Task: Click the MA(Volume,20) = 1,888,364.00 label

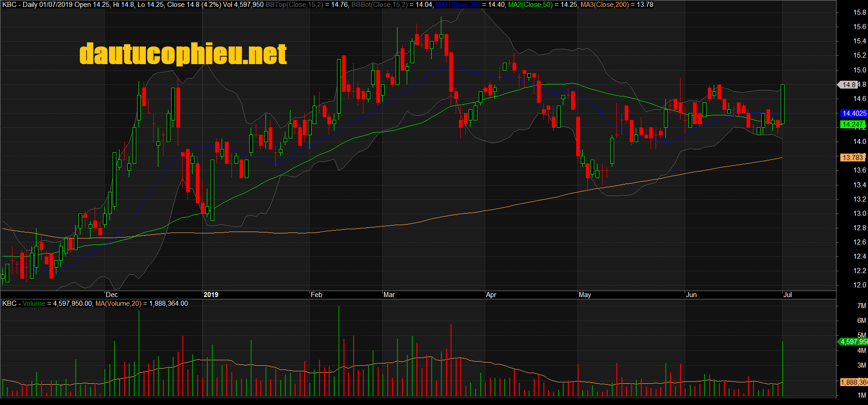Action: tap(142, 304)
